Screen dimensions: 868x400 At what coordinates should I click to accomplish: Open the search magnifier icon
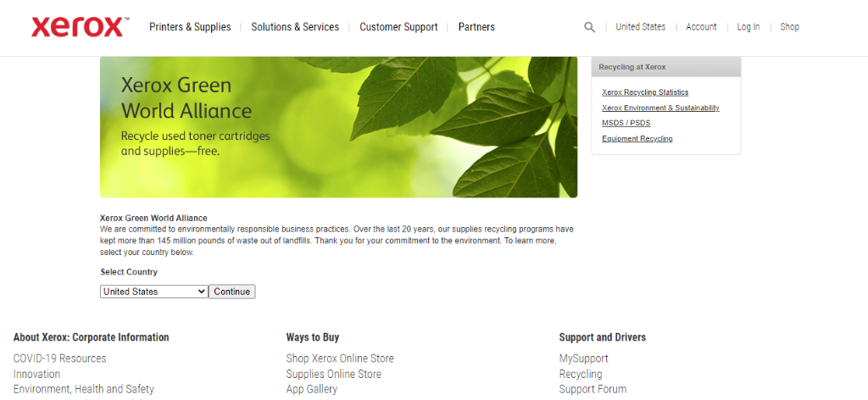pyautogui.click(x=590, y=27)
